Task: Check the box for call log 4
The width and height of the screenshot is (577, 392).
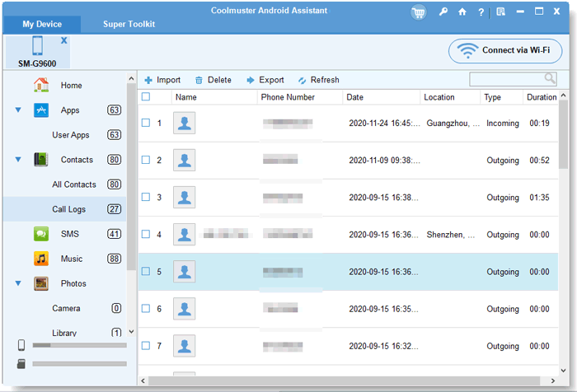Action: (x=146, y=234)
